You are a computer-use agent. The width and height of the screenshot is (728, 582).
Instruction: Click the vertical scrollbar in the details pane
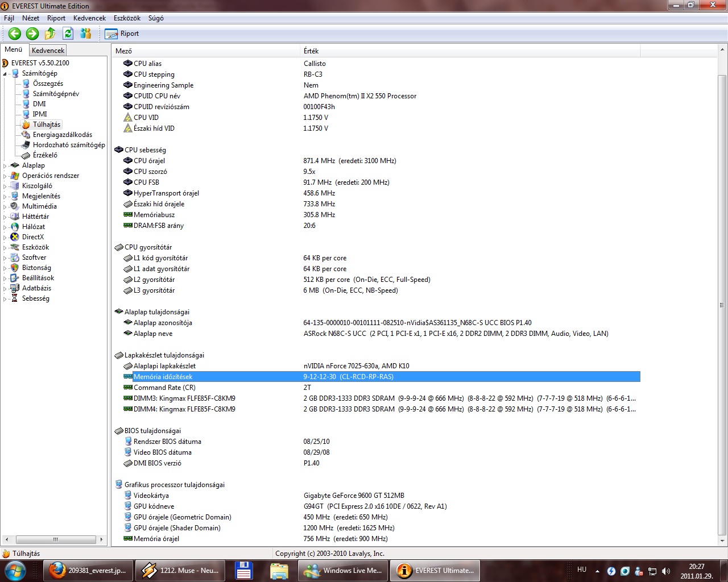722,305
